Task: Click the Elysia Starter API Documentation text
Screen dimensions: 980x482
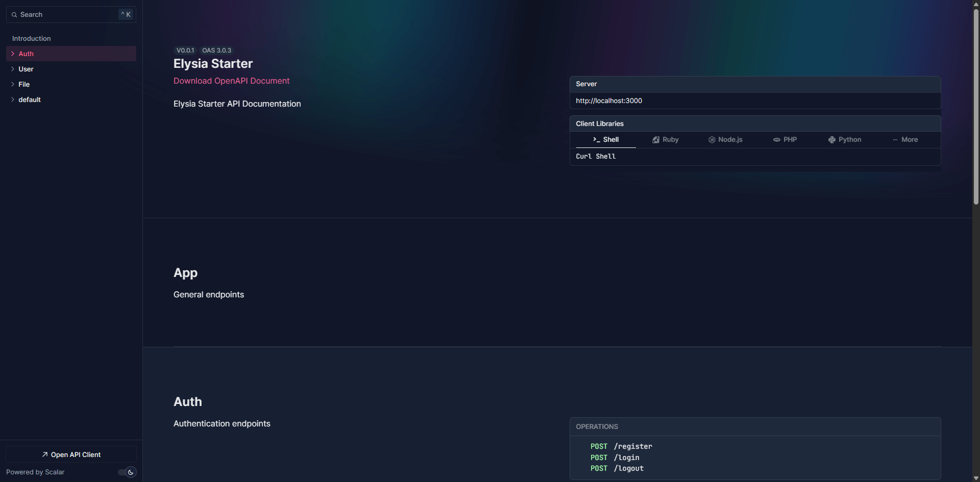Action: tap(237, 104)
